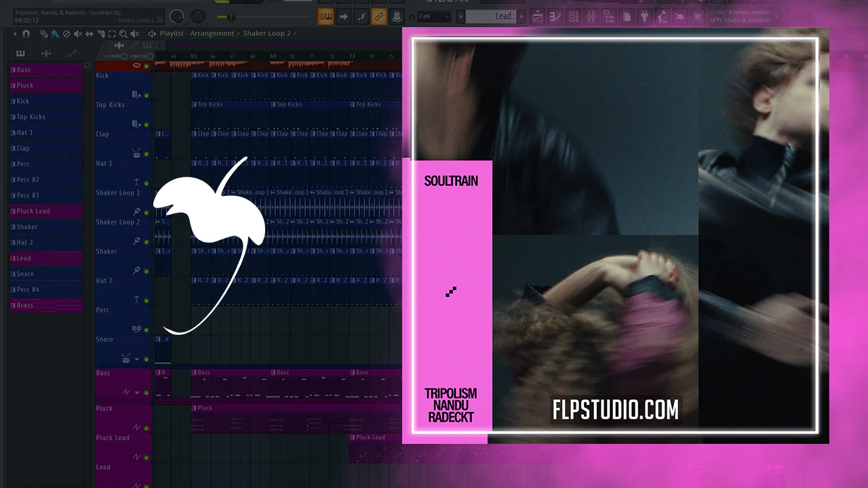Screen dimensions: 868x488
Task: Select the Delete tool in playlist toolbar
Action: (66, 33)
